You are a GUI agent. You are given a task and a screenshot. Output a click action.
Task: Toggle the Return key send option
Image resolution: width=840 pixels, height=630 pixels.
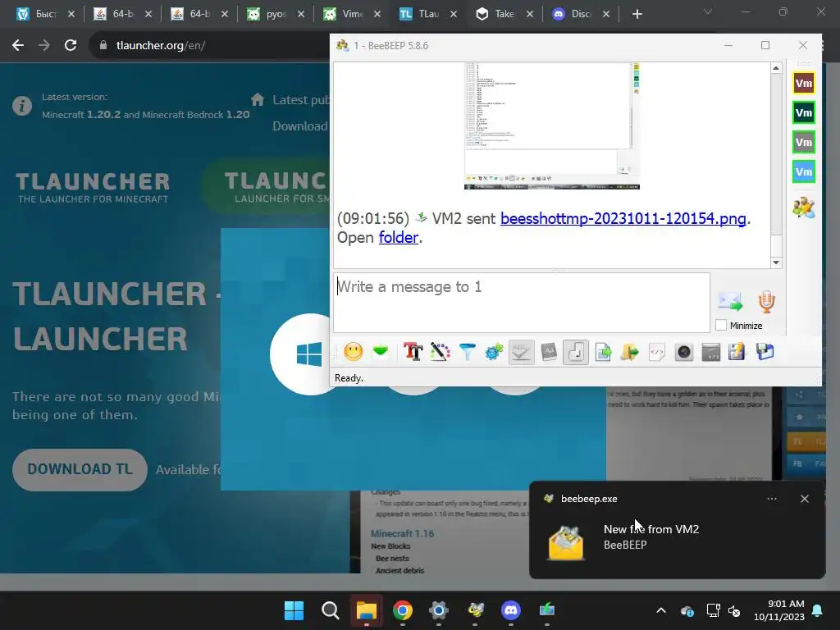click(x=576, y=352)
